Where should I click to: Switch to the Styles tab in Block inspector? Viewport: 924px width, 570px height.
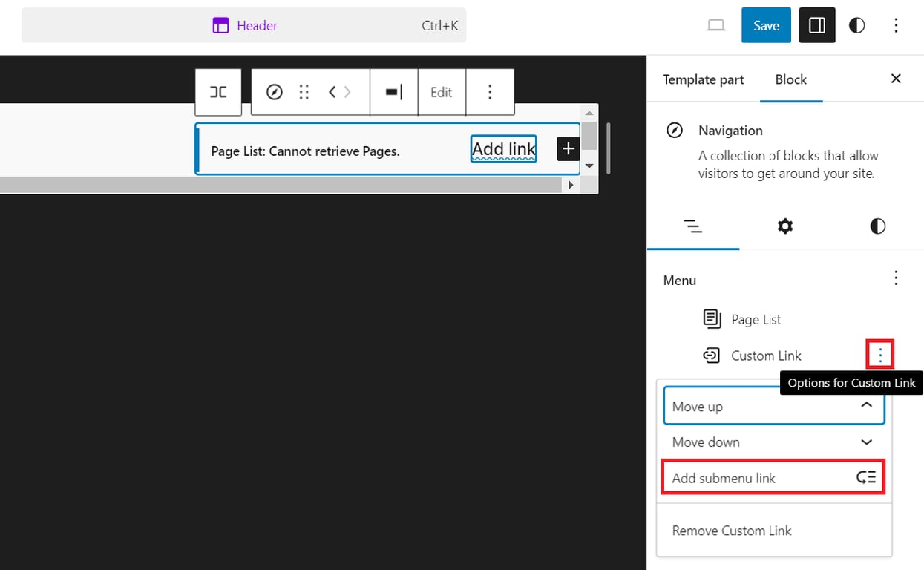(877, 226)
